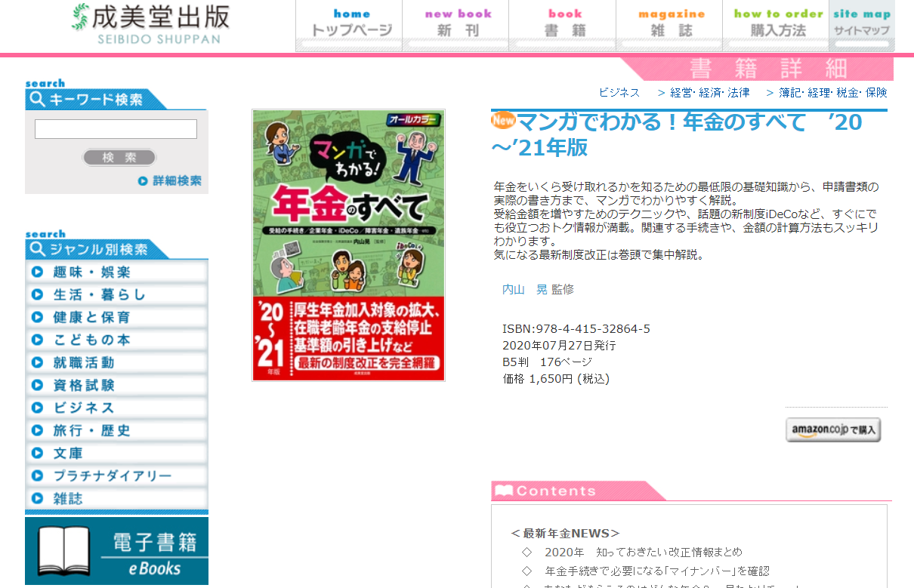
Task: Click the 2020年07月27日発行 publication date
Action: pos(559,346)
